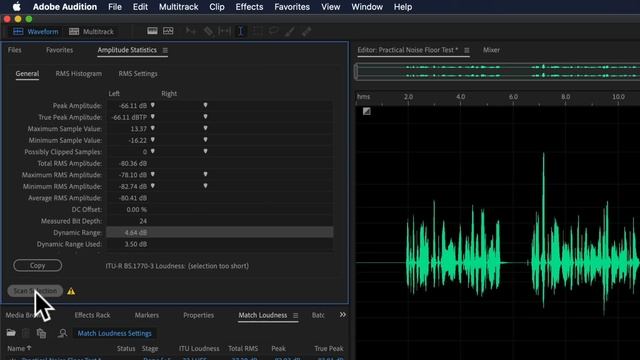Toggle the Spectral Frequency Display icon
The height and width of the screenshot is (360, 640).
click(x=152, y=31)
